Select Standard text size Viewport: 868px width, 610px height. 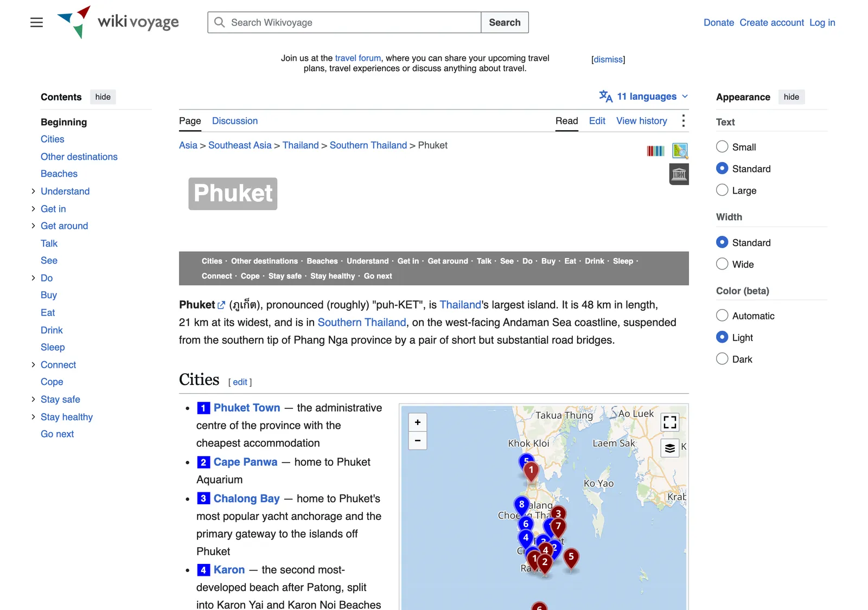tap(722, 169)
